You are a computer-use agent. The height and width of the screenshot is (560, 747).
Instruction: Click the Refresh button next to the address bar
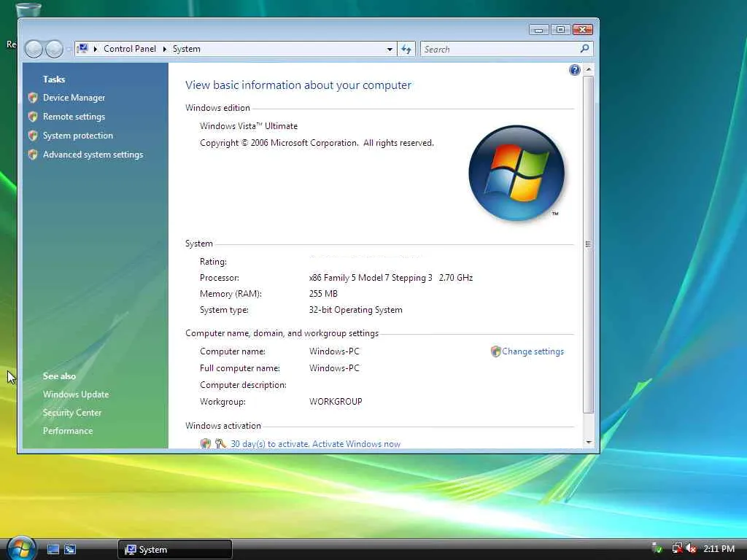[x=406, y=49]
